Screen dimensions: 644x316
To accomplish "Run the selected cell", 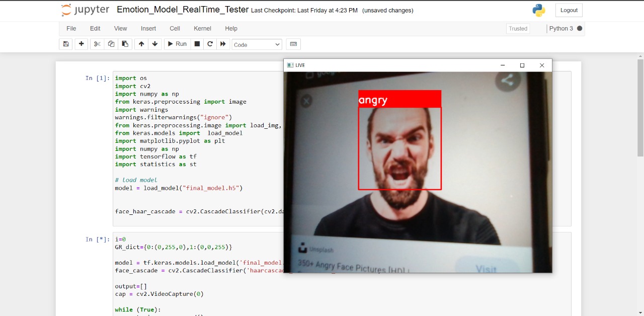I will [177, 44].
